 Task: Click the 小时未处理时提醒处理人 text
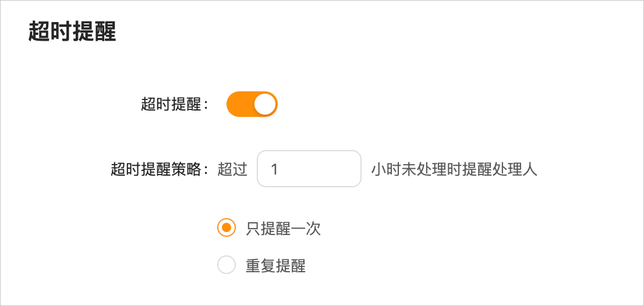tap(454, 169)
